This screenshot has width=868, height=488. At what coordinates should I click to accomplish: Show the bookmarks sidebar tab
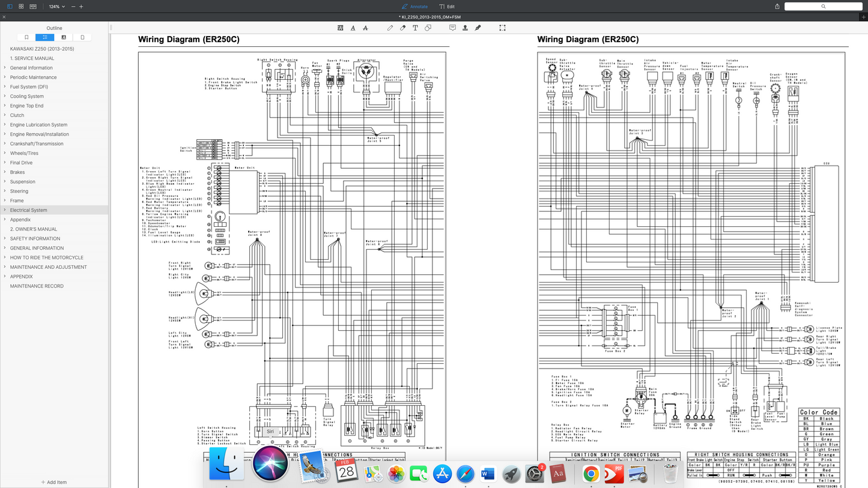pos(26,37)
